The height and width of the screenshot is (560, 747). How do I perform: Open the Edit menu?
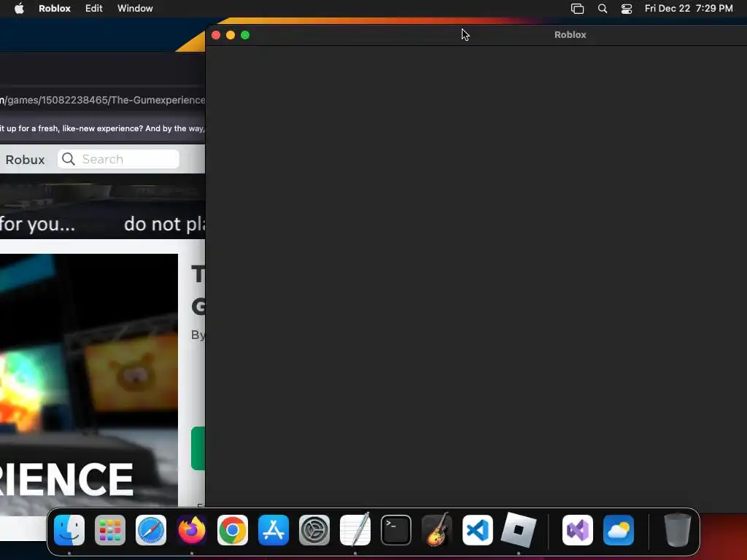point(94,9)
